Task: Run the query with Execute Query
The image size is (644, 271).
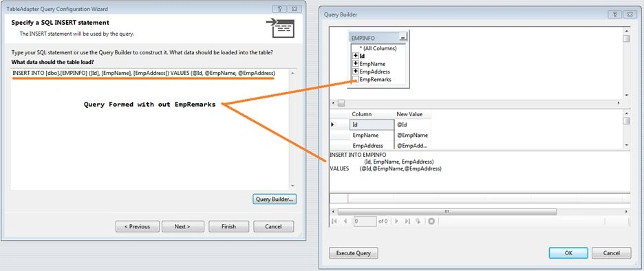Action: point(353,253)
